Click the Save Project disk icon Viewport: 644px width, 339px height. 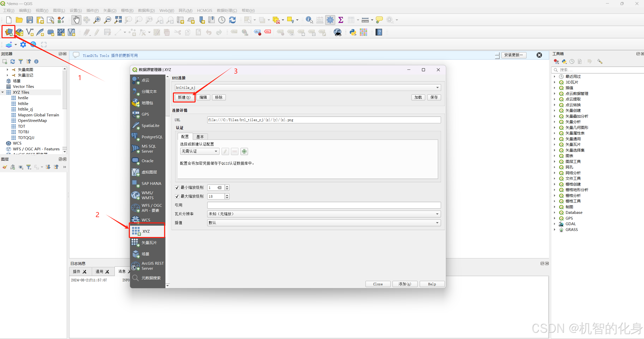tap(30, 20)
